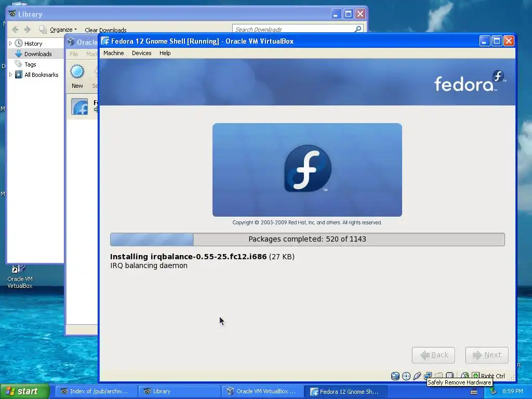Click the IRQ balancing daemon description
532x399 pixels.
(x=149, y=265)
